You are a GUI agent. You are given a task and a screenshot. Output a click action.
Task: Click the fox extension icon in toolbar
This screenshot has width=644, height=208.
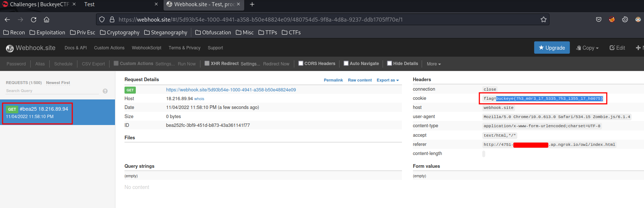tap(612, 20)
